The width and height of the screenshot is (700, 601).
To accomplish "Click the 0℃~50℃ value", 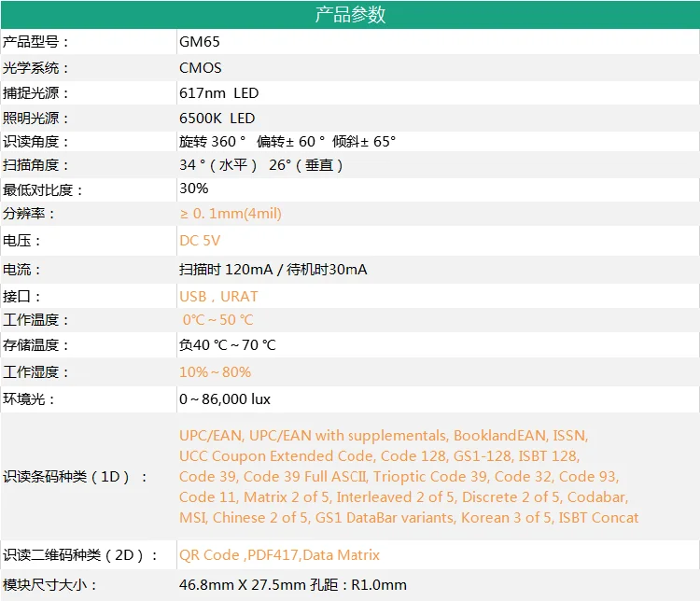I will pyautogui.click(x=217, y=320).
